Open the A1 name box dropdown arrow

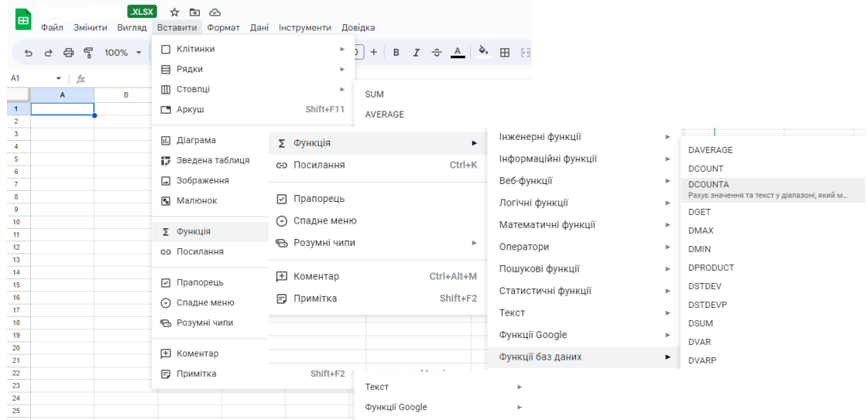point(58,79)
